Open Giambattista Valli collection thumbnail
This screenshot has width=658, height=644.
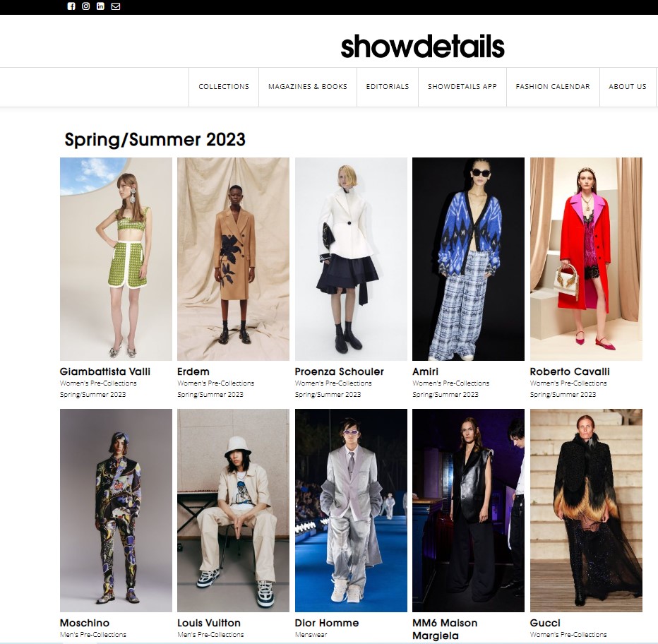[x=116, y=259]
